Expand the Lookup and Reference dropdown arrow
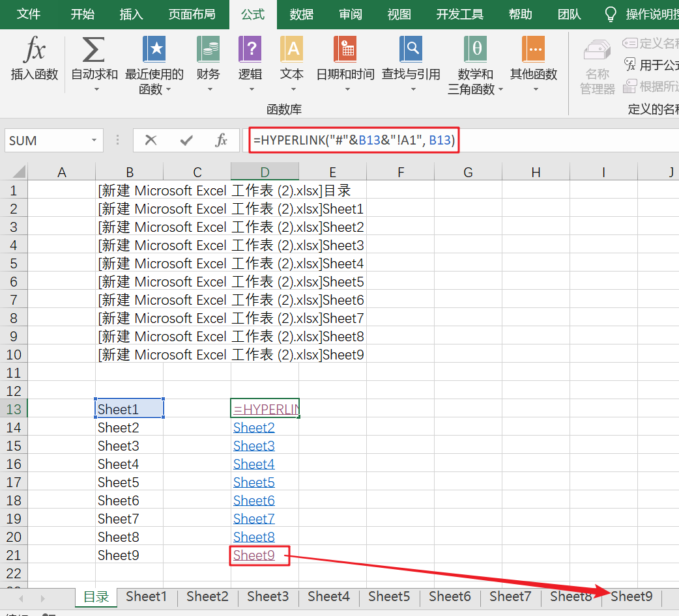The height and width of the screenshot is (616, 679). pyautogui.click(x=413, y=90)
